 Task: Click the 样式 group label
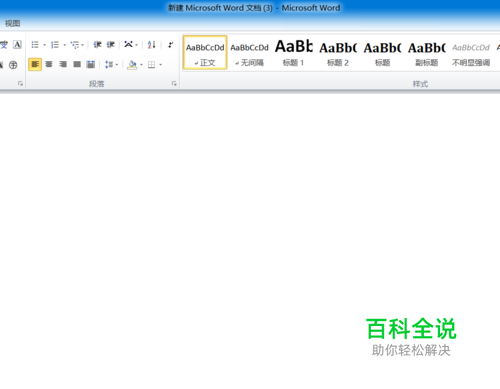(x=420, y=84)
